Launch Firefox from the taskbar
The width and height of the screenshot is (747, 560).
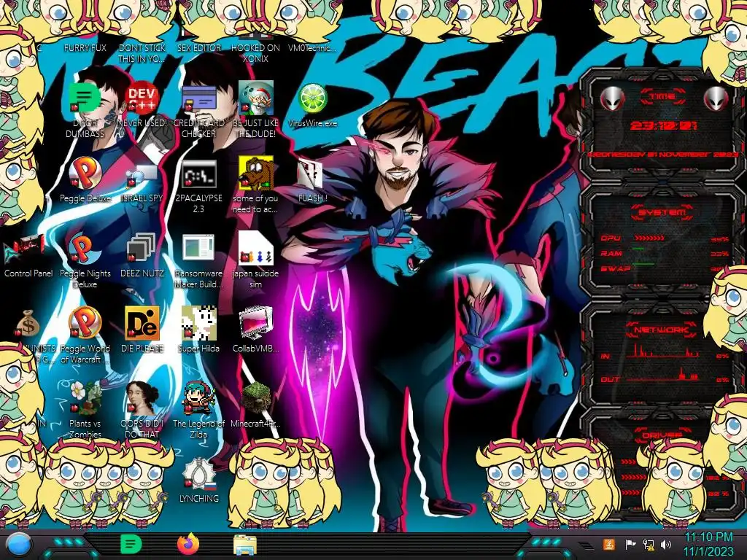(x=187, y=544)
